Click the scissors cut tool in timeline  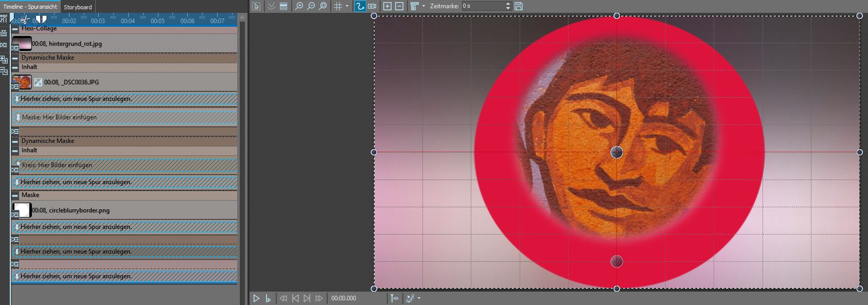click(x=24, y=20)
